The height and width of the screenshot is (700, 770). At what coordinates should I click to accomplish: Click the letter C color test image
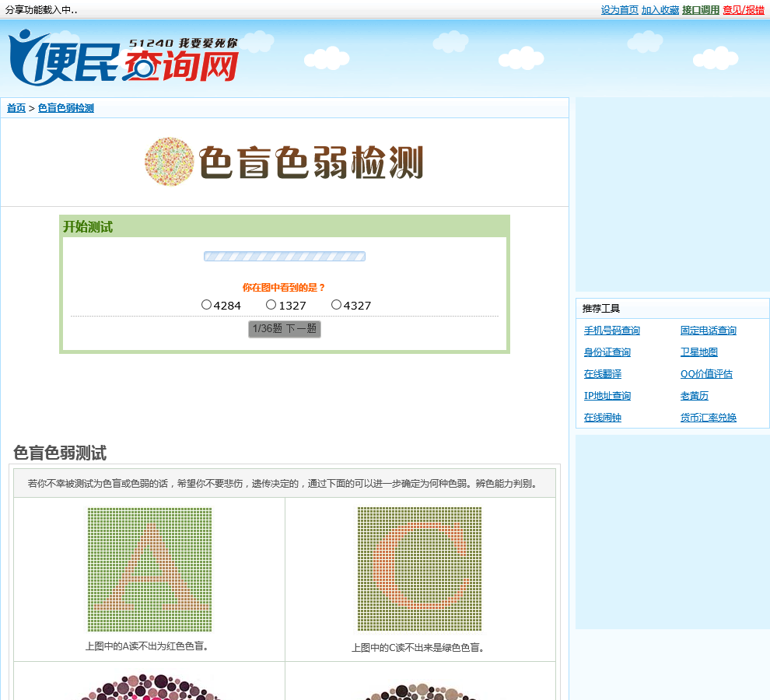click(419, 569)
